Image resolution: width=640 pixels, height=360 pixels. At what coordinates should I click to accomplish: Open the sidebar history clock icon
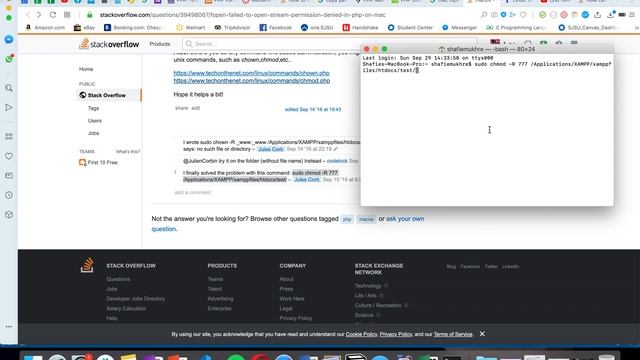9,195
